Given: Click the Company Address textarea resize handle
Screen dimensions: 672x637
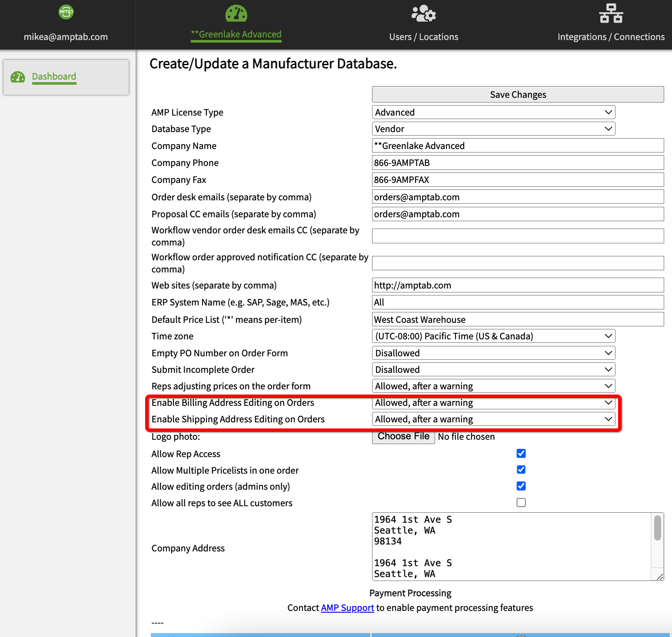Looking at the screenshot, I should tap(660, 577).
